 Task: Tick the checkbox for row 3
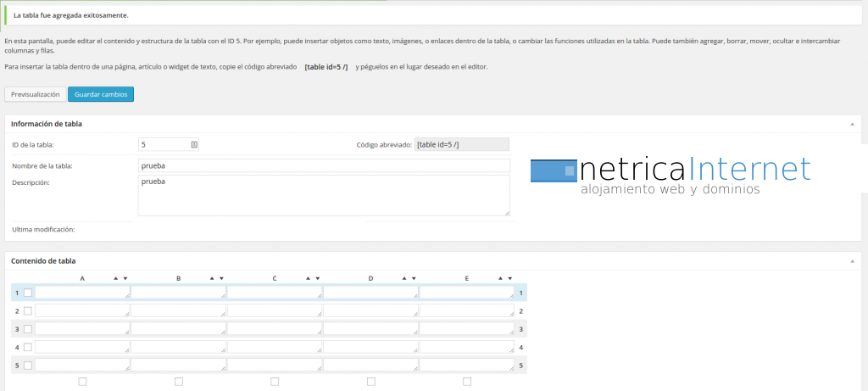(x=28, y=329)
